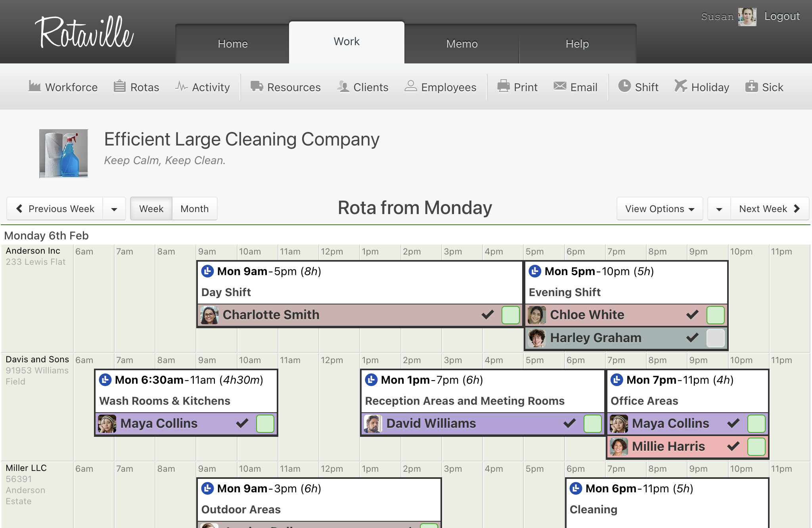Switch to the Home tab
The width and height of the screenshot is (812, 528).
[x=233, y=44]
